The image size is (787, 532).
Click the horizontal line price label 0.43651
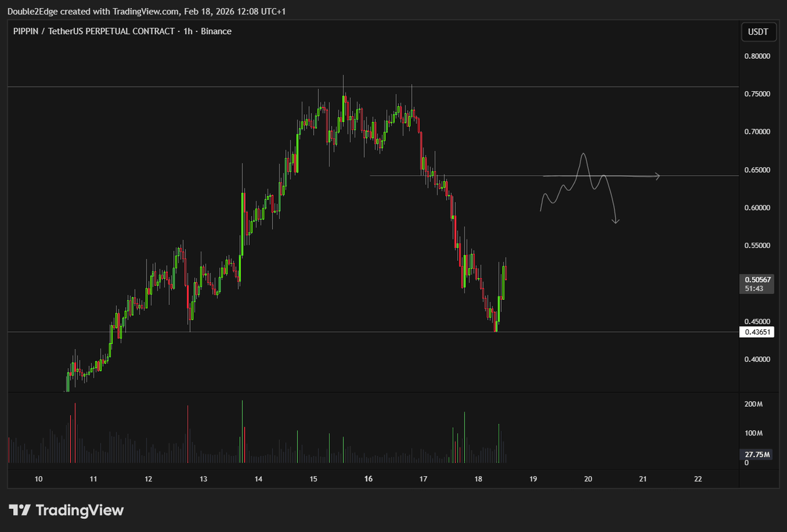pos(757,333)
